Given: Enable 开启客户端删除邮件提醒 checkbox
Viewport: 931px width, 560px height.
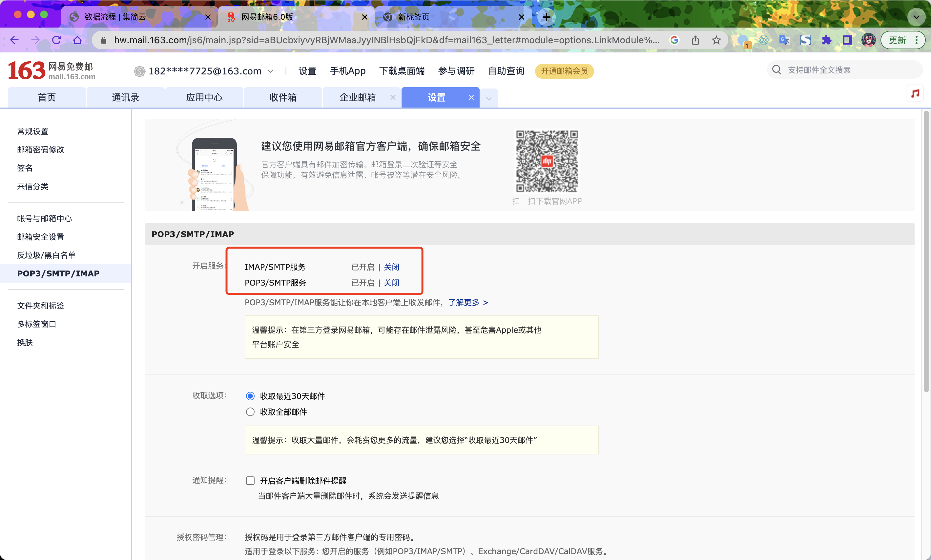Looking at the screenshot, I should [x=250, y=480].
